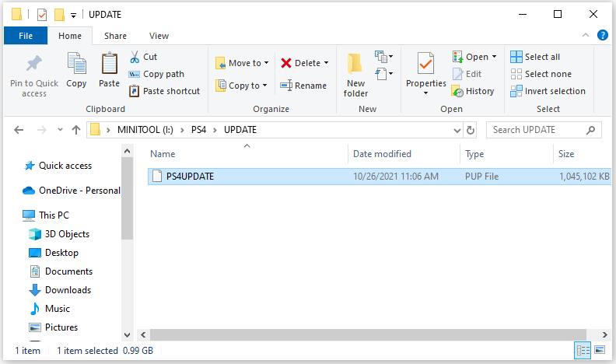
Task: Open Quick access in navigation pane
Action: pyautogui.click(x=65, y=166)
